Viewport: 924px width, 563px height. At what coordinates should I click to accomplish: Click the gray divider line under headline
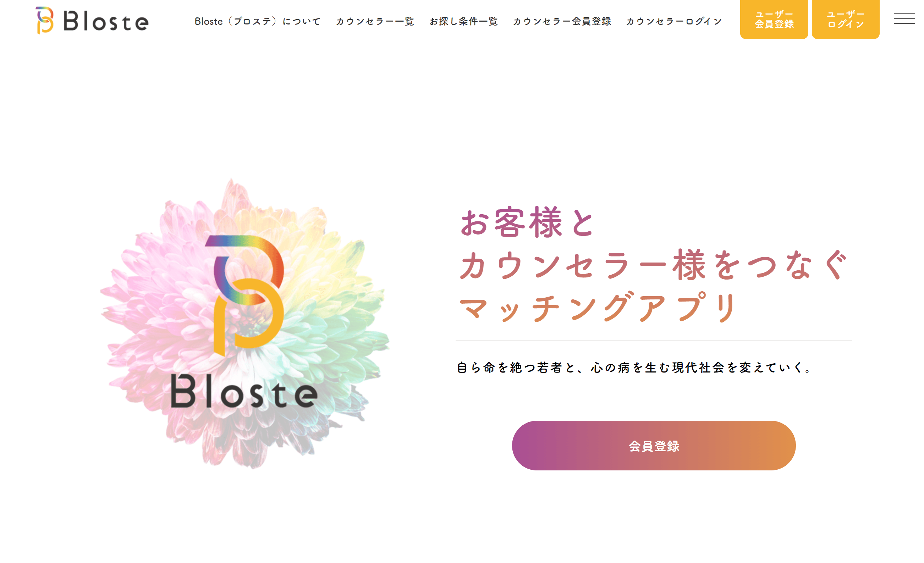click(653, 341)
